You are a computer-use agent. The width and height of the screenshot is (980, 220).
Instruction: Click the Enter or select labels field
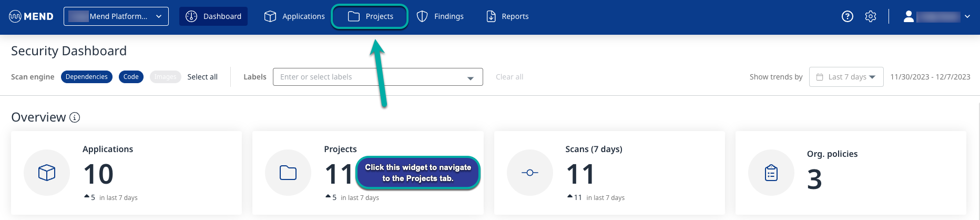pos(371,77)
